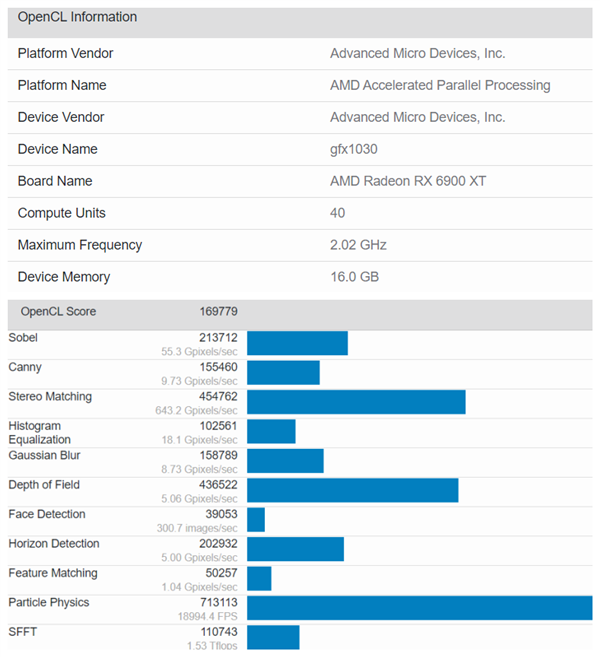600x657 pixels.
Task: Click the Depth of Field result bar
Action: (352, 490)
